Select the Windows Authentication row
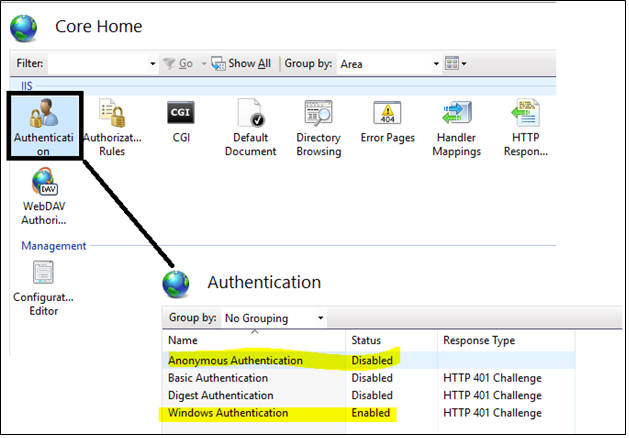 [231, 413]
